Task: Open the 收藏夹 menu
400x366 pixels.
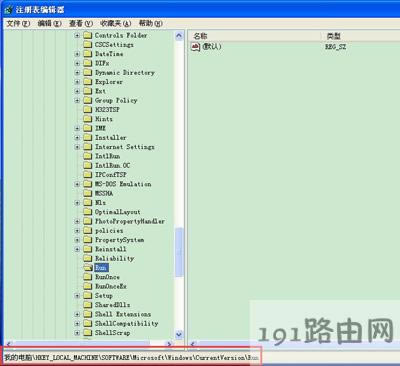Action: tap(115, 23)
